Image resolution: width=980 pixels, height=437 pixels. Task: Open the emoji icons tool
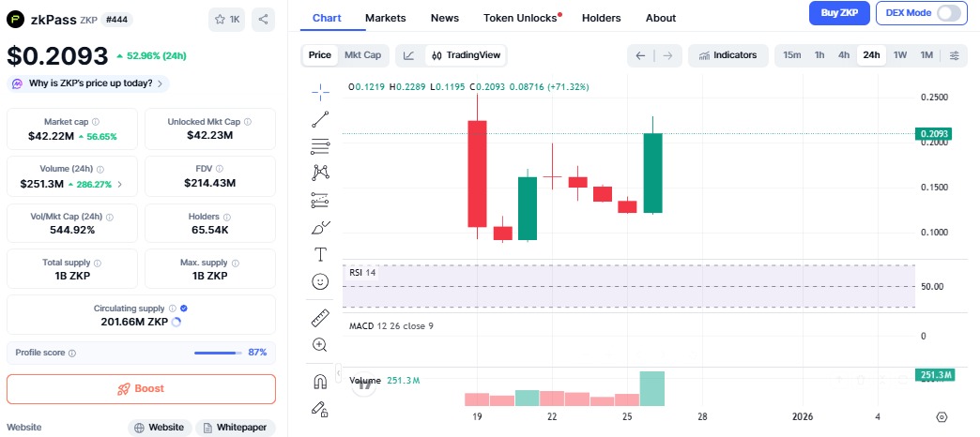[x=320, y=281]
